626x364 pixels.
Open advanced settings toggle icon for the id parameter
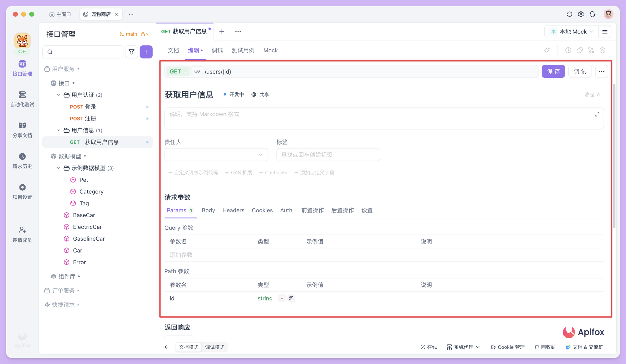[291, 298]
